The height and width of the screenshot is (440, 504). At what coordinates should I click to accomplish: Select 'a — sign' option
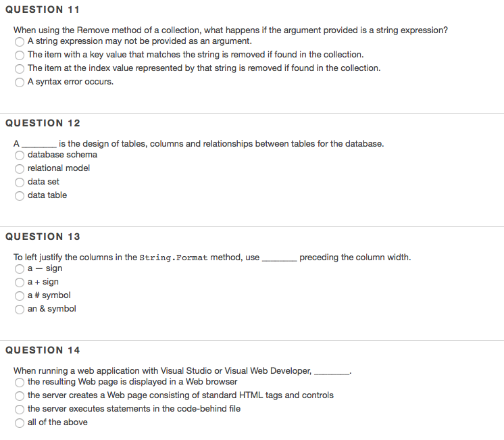tap(20, 269)
